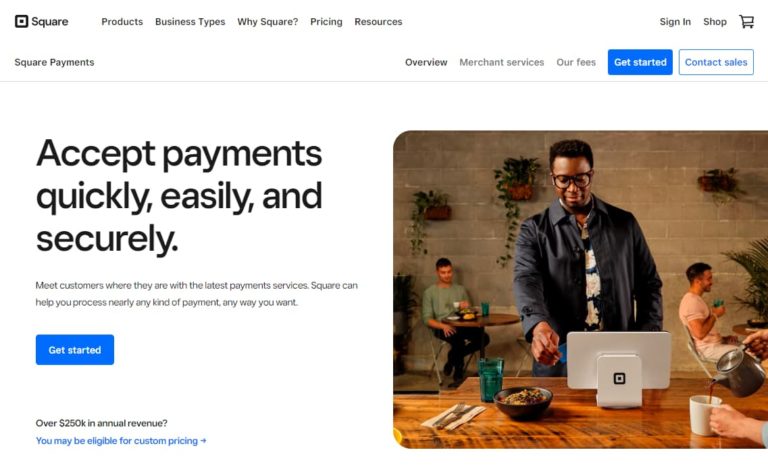Viewport: 768px width, 467px height.
Task: Click the Sign In link
Action: point(675,22)
